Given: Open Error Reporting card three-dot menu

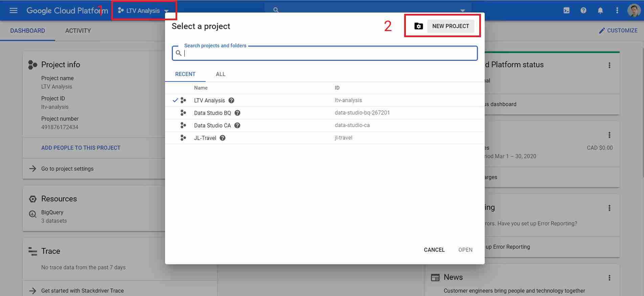Looking at the screenshot, I should 609,208.
